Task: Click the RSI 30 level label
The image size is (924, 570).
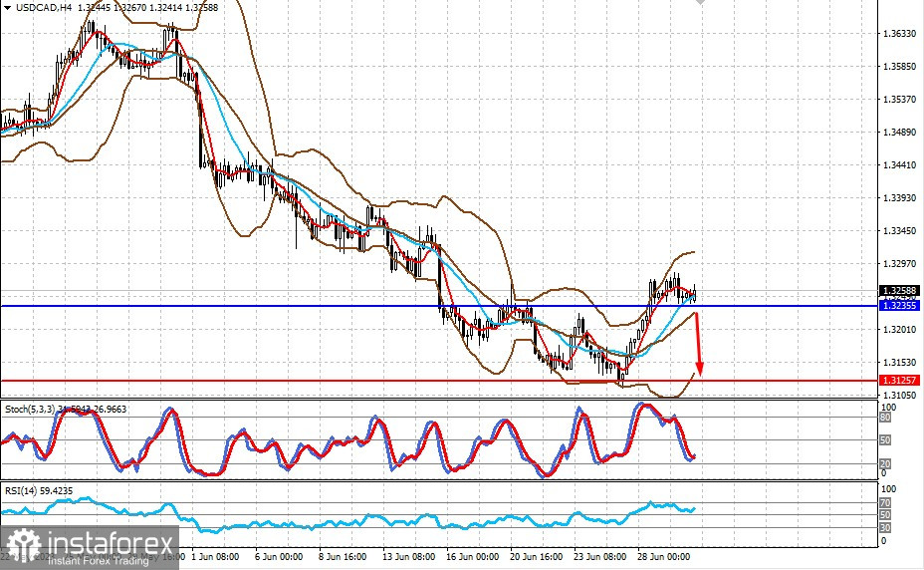Action: click(x=885, y=527)
